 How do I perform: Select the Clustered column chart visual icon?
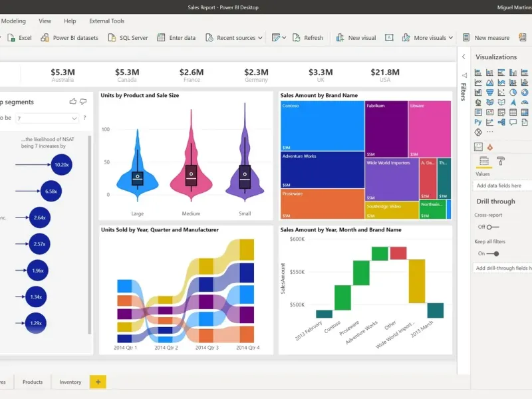coord(513,72)
